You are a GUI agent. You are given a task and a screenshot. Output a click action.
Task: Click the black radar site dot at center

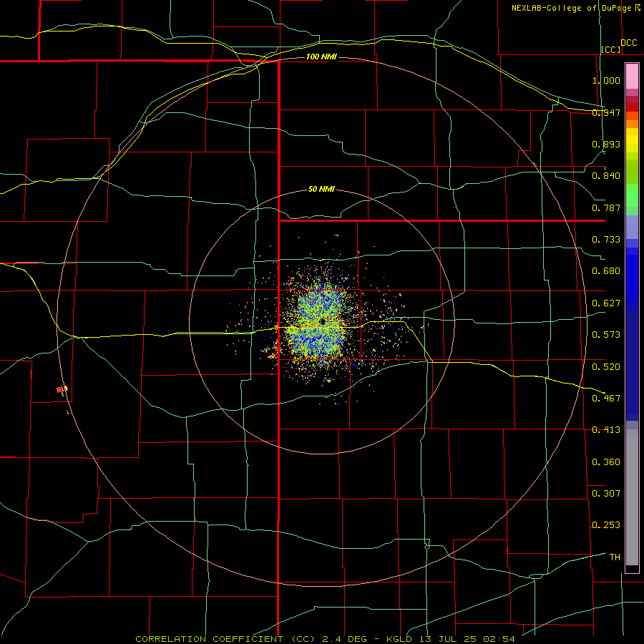(x=323, y=321)
